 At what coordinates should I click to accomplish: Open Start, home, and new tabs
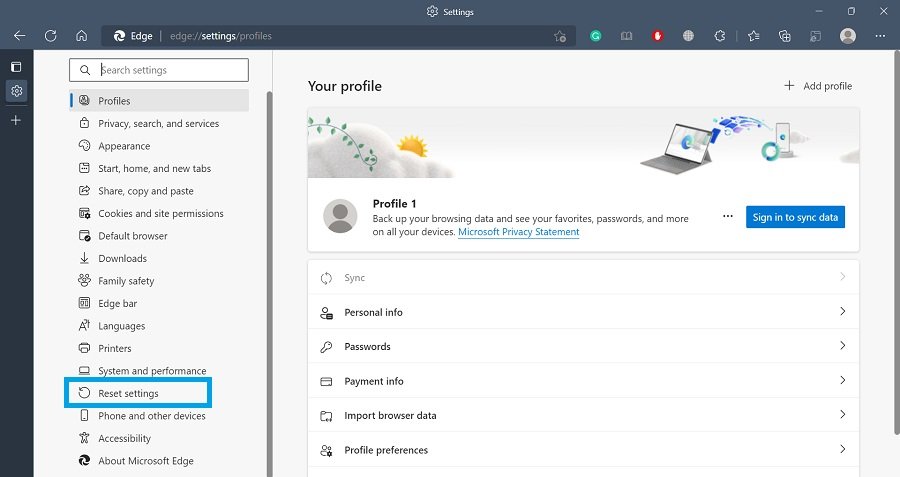[154, 168]
